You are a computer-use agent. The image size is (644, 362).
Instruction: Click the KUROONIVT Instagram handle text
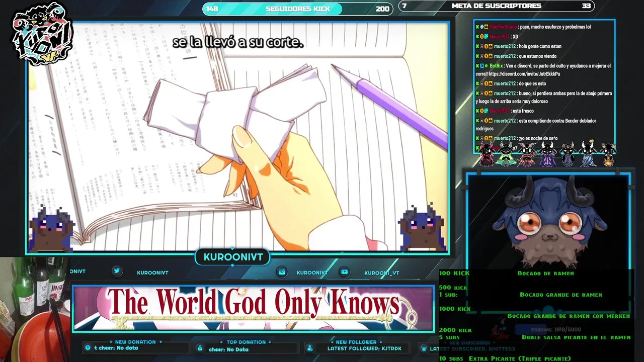[312, 273]
